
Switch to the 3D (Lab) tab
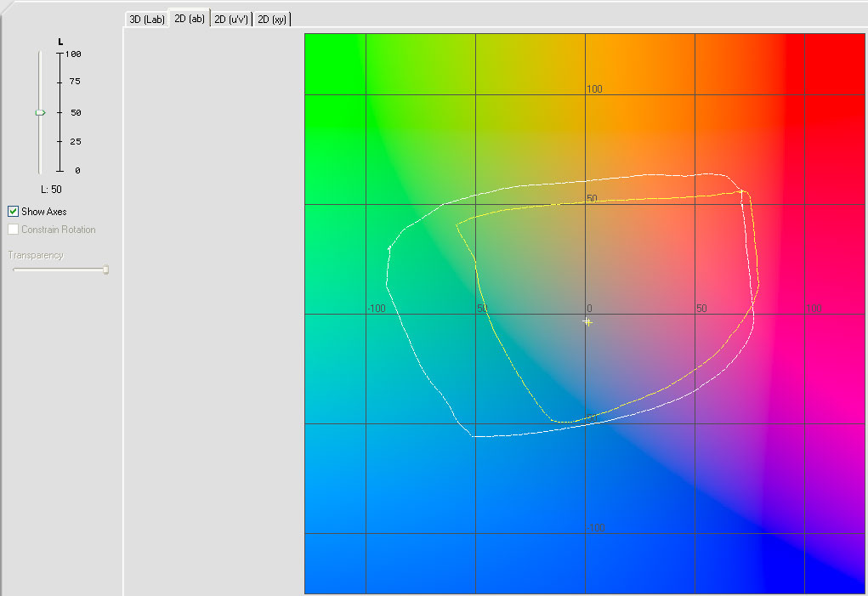147,20
